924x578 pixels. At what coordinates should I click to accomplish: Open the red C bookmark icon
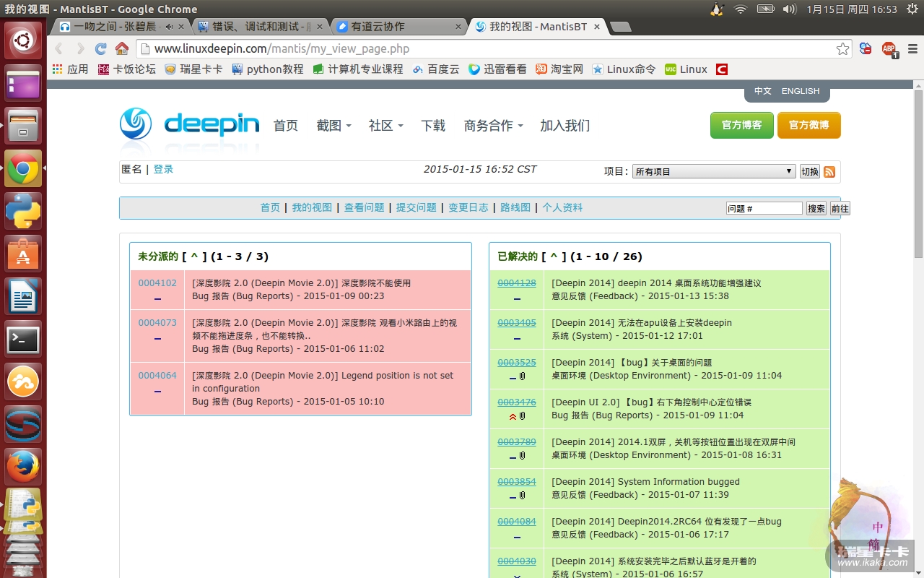coord(721,69)
